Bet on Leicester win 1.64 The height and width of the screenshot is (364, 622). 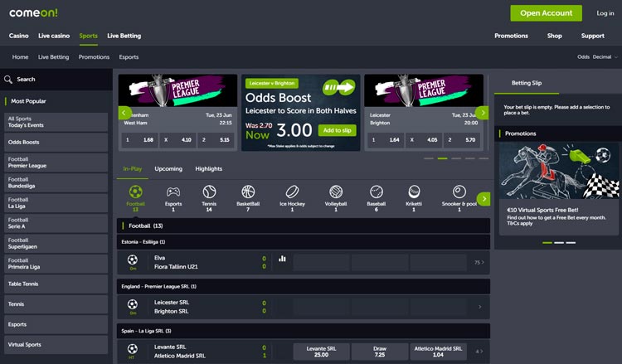386,140
